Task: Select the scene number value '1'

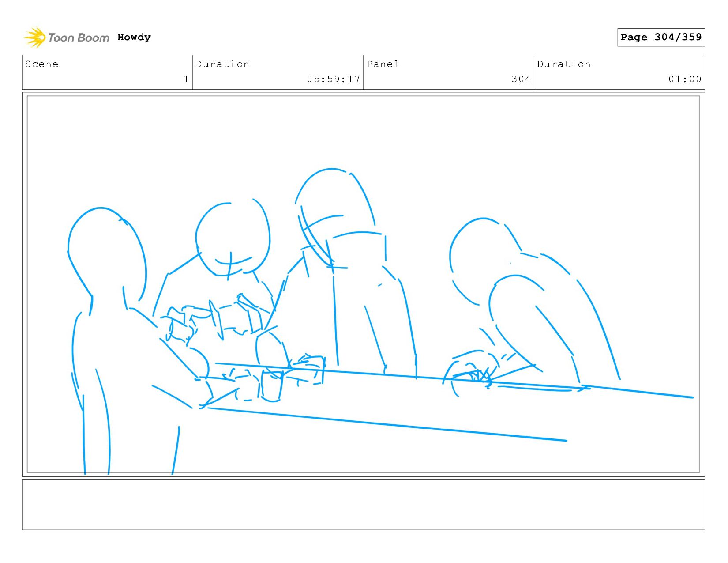Action: point(186,79)
